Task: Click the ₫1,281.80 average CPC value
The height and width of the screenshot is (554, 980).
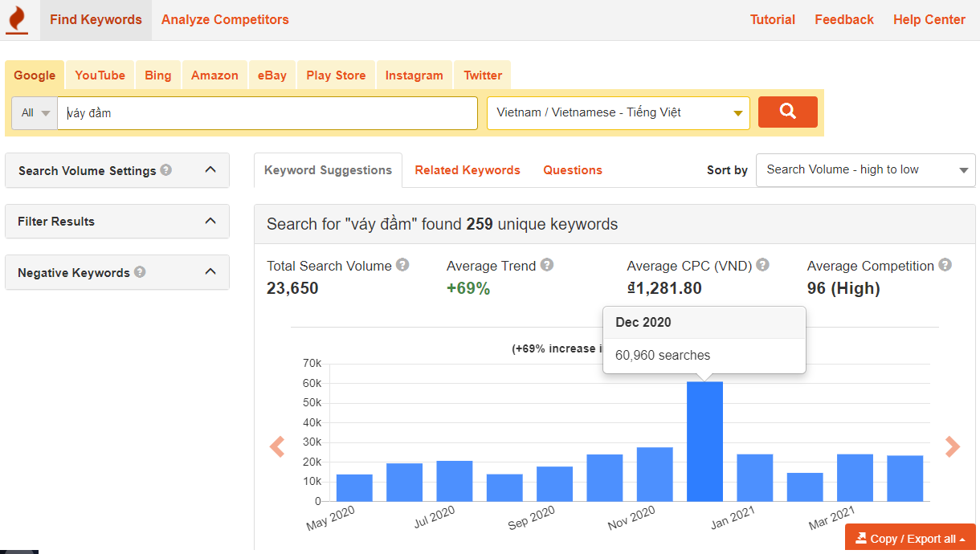Action: click(664, 288)
